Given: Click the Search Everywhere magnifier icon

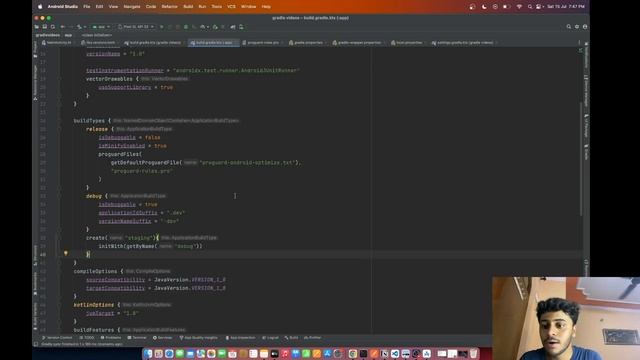Looking at the screenshot, I should tap(569, 27).
